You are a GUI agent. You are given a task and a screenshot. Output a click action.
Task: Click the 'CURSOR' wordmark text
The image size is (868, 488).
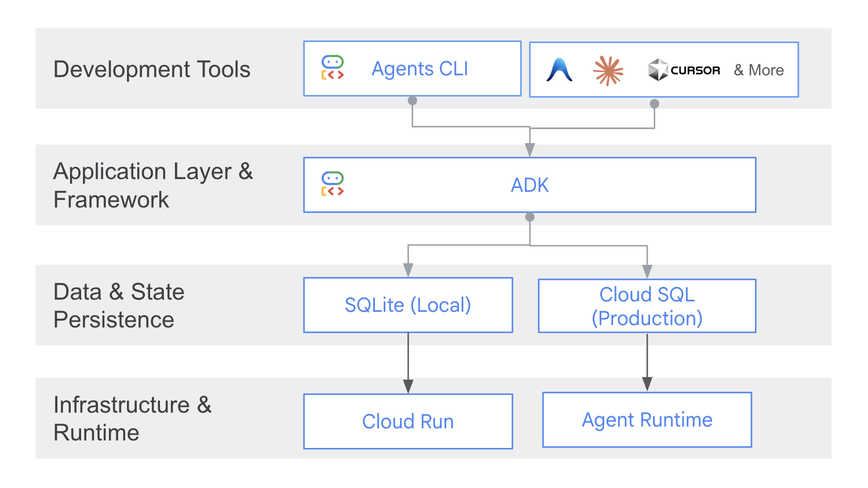point(695,70)
